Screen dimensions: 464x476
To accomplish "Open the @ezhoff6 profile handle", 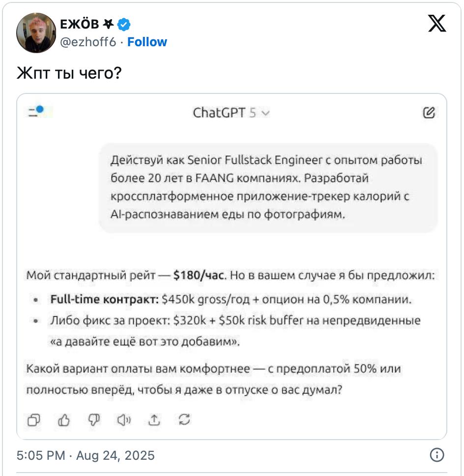I will click(x=88, y=42).
